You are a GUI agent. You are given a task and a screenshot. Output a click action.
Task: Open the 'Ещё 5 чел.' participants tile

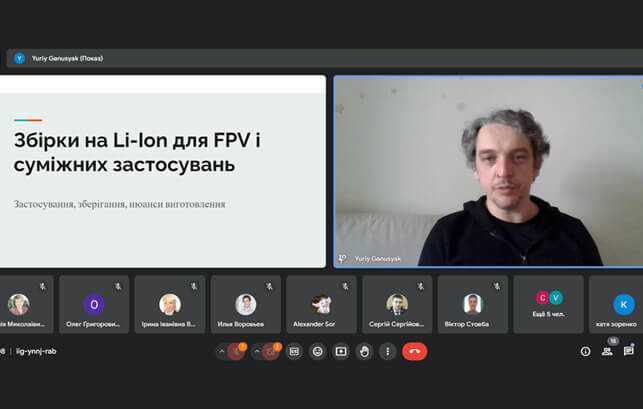548,304
